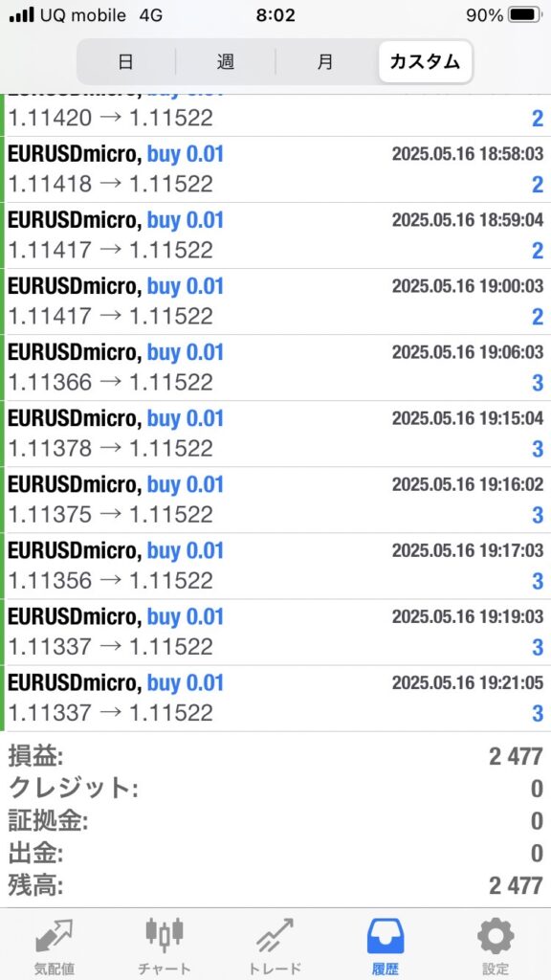Tap the 損益 profit summary row
This screenshot has height=980, width=551.
point(275,757)
